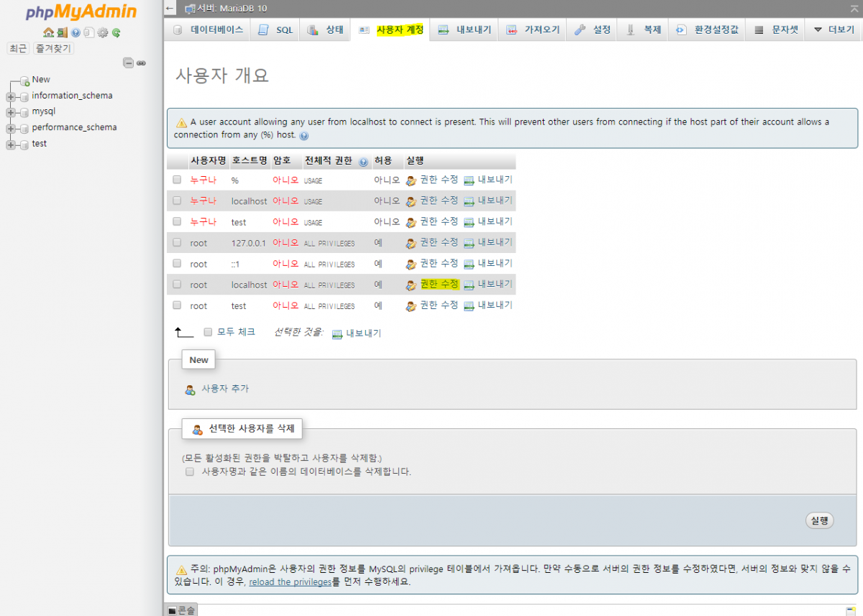Click the add-user icon beside 사용자 추가
This screenshot has height=616, width=863.
[x=190, y=390]
